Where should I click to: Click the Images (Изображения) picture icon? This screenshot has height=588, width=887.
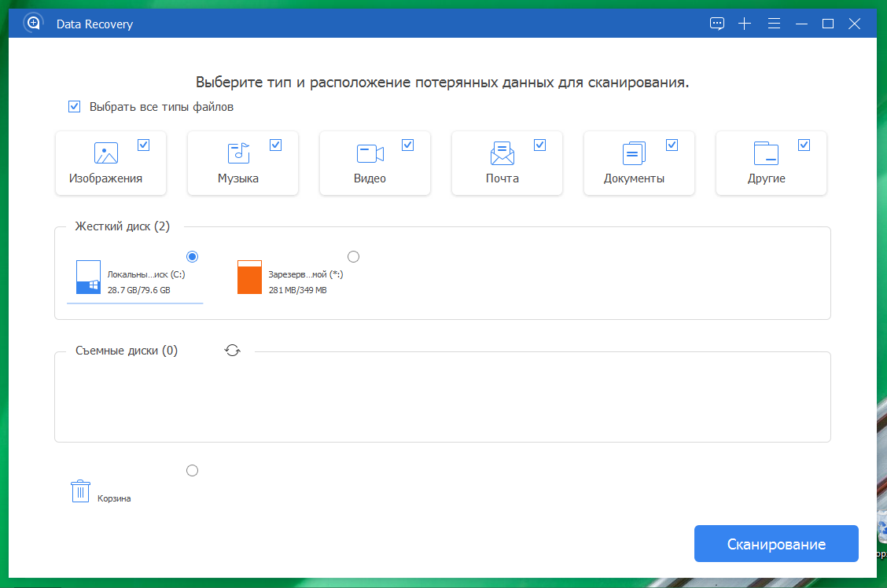(105, 153)
